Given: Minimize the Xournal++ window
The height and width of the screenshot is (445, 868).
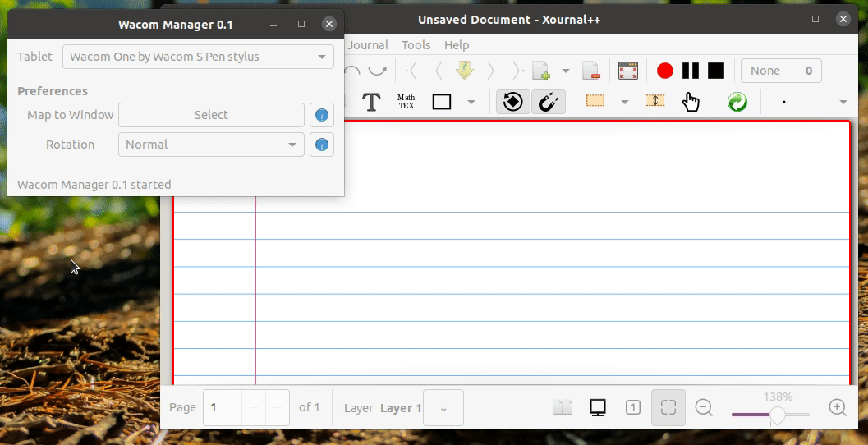Looking at the screenshot, I should (x=788, y=20).
